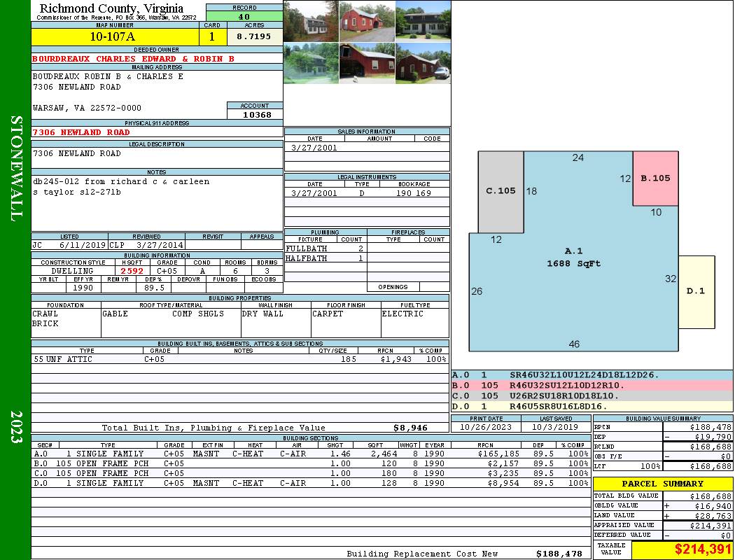Click the acres value 8.7195
This screenshot has width=735, height=560.
255,36
